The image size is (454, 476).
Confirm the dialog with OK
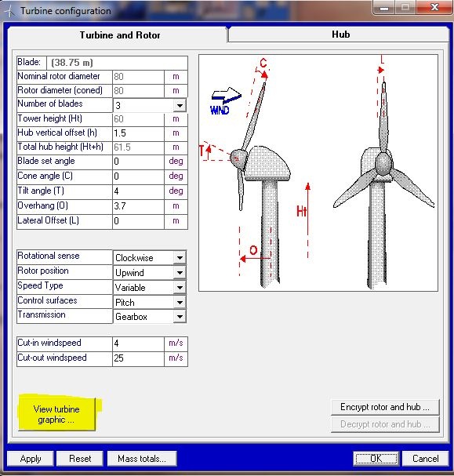coord(376,459)
